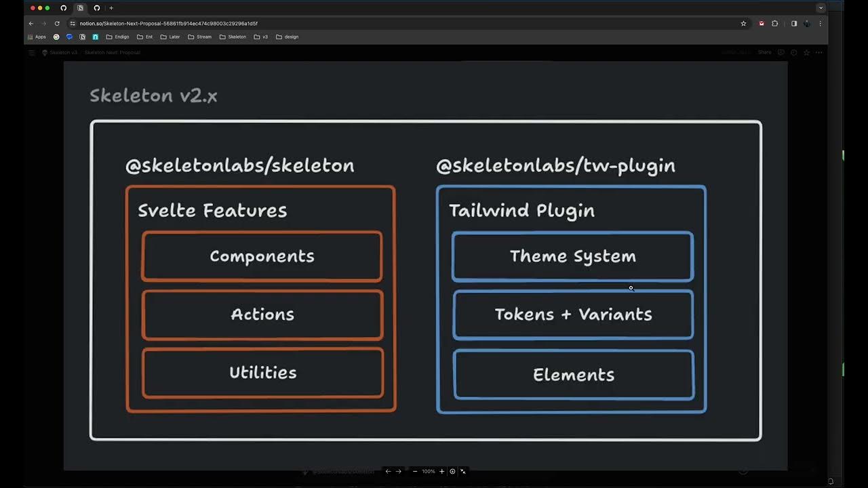The width and height of the screenshot is (868, 488).
Task: Select the active Notion browser tab
Action: 81,8
